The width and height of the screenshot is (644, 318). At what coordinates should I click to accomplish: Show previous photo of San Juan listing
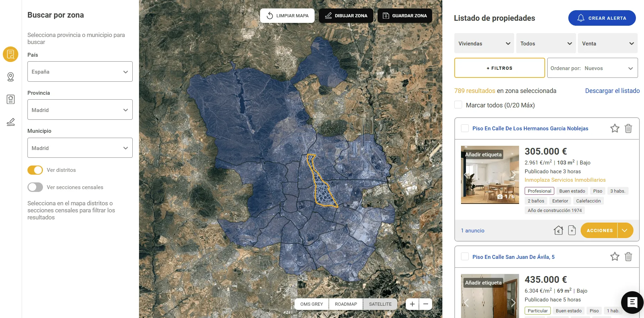click(x=467, y=303)
